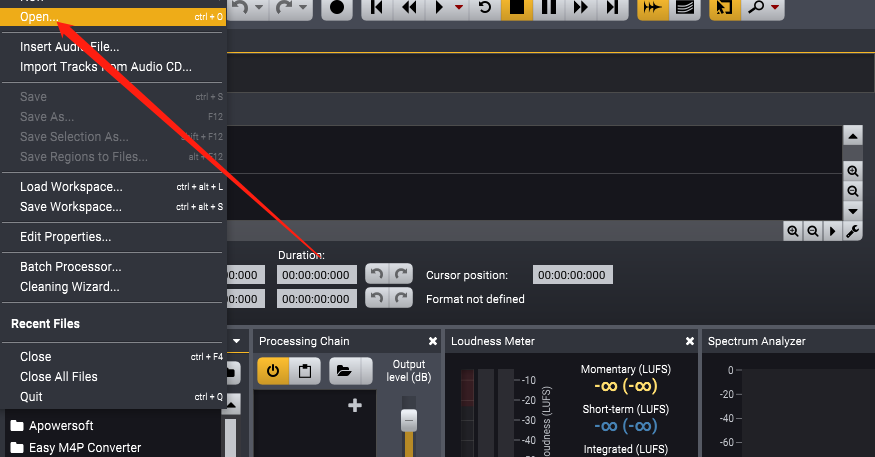
Task: Choose the Close menu item
Action: coord(112,357)
